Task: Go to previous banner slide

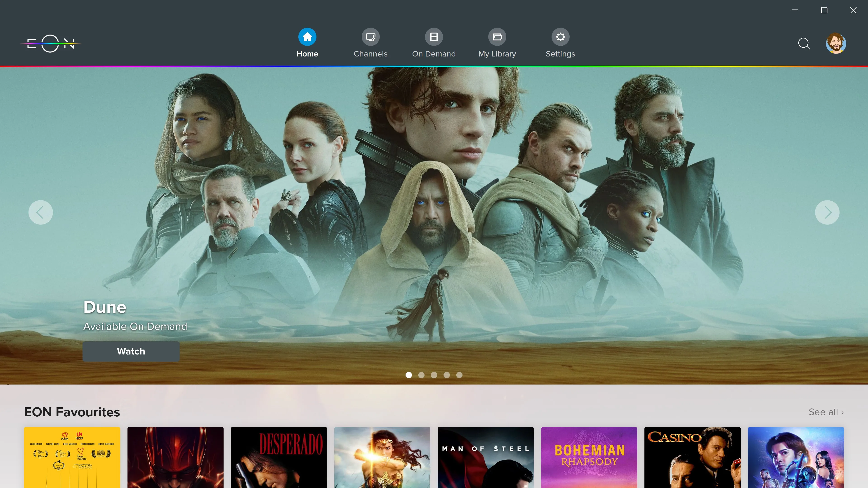Action: (40, 213)
